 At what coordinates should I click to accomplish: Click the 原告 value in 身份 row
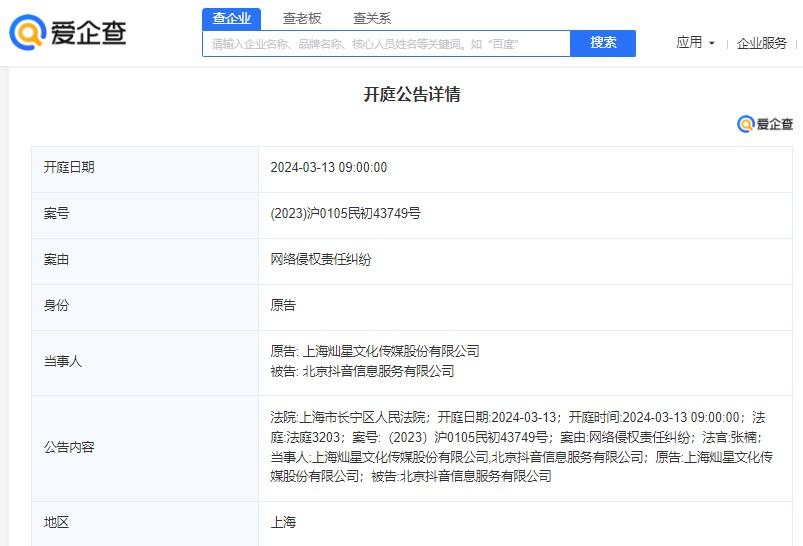point(283,305)
